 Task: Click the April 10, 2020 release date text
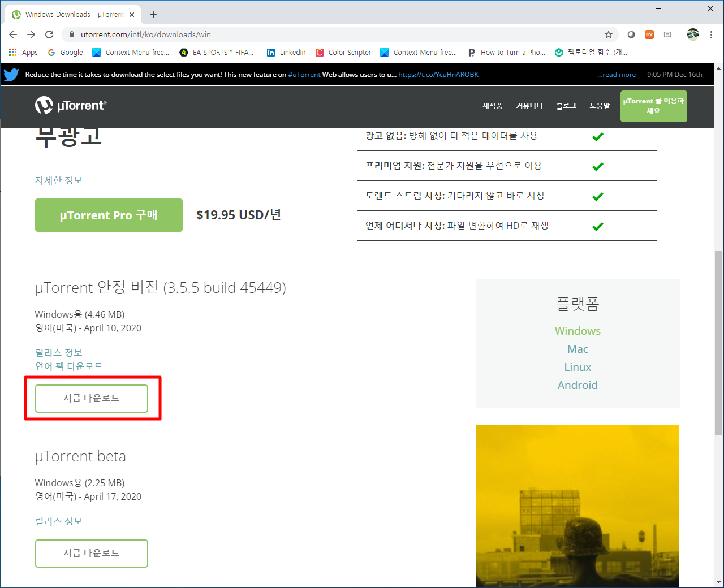click(x=113, y=328)
